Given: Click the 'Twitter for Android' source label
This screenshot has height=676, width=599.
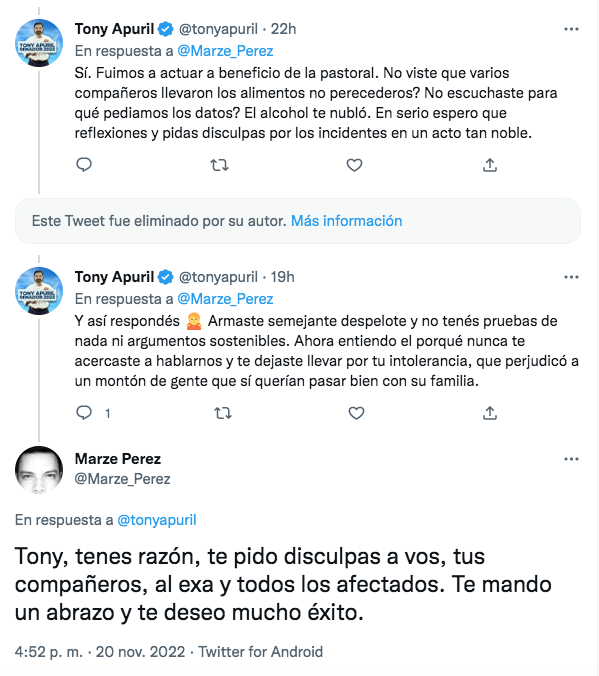Looking at the screenshot, I should (x=260, y=651).
